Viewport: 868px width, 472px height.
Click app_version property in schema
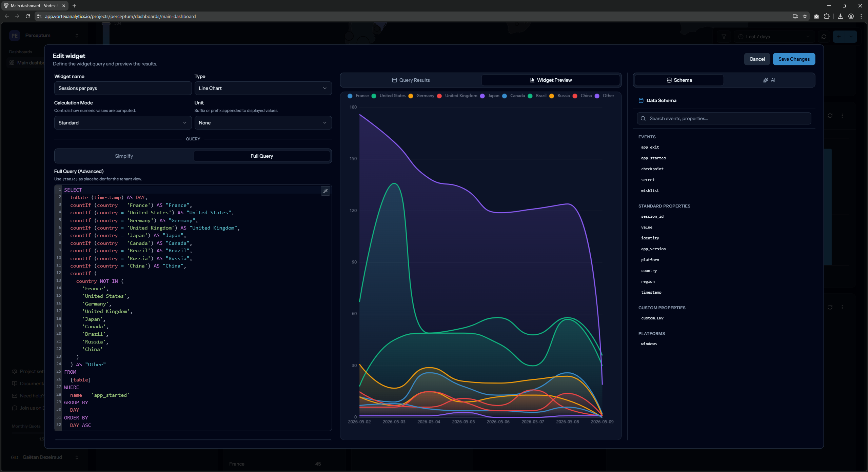653,249
